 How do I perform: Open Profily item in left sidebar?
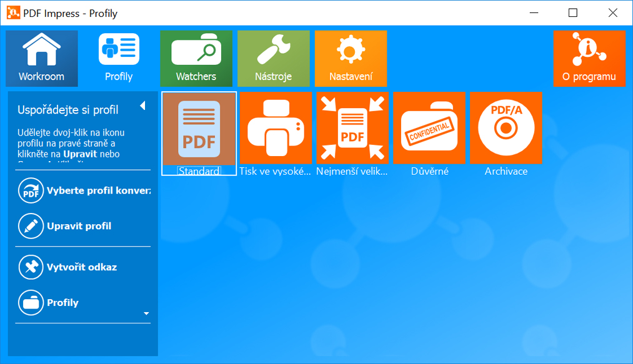click(62, 303)
